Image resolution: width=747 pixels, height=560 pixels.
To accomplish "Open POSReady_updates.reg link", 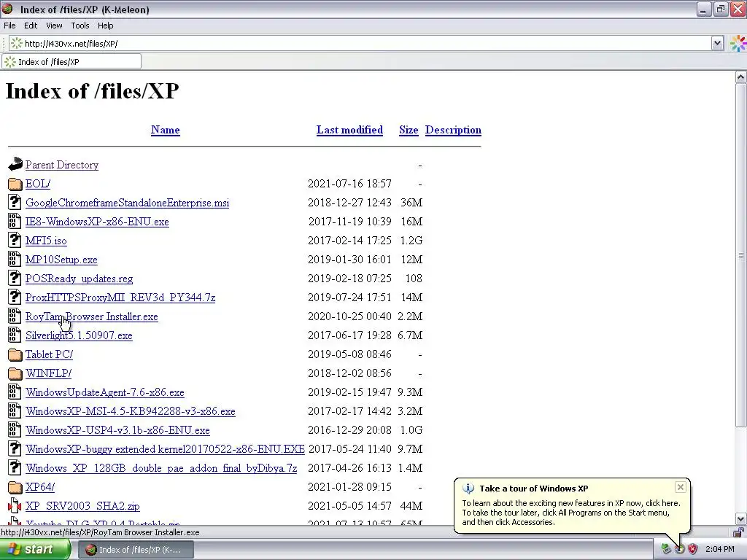I will click(79, 279).
